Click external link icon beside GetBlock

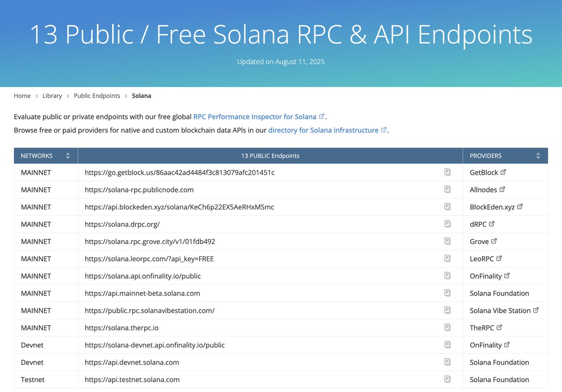[503, 172]
